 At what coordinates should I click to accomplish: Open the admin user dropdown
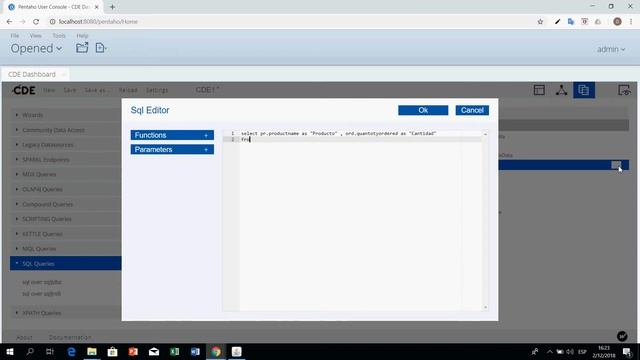click(611, 49)
